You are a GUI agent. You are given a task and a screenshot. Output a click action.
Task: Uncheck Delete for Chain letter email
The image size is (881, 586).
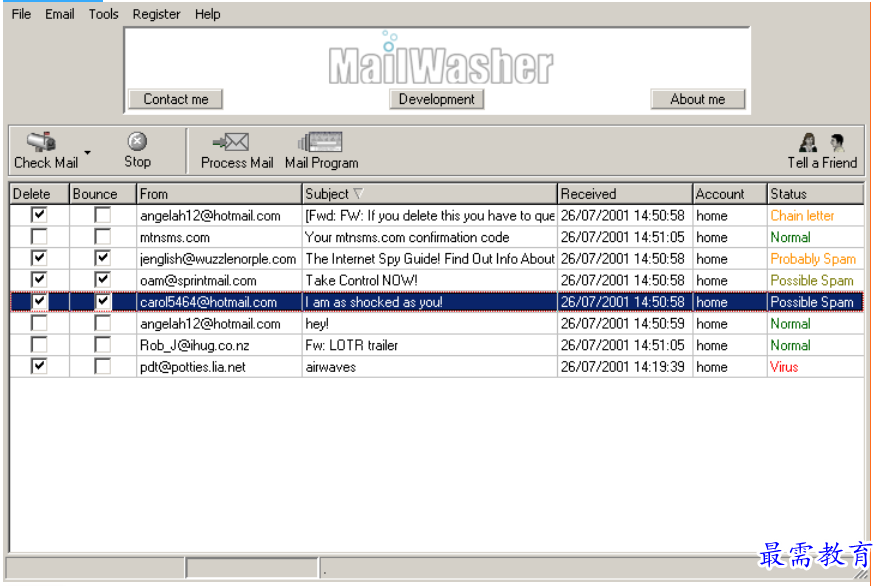(39, 215)
